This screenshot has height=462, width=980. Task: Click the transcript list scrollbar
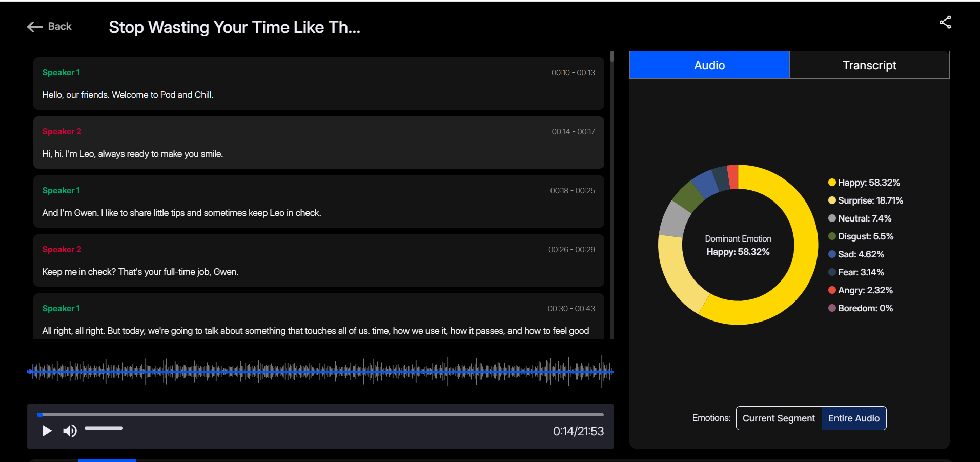[612, 195]
